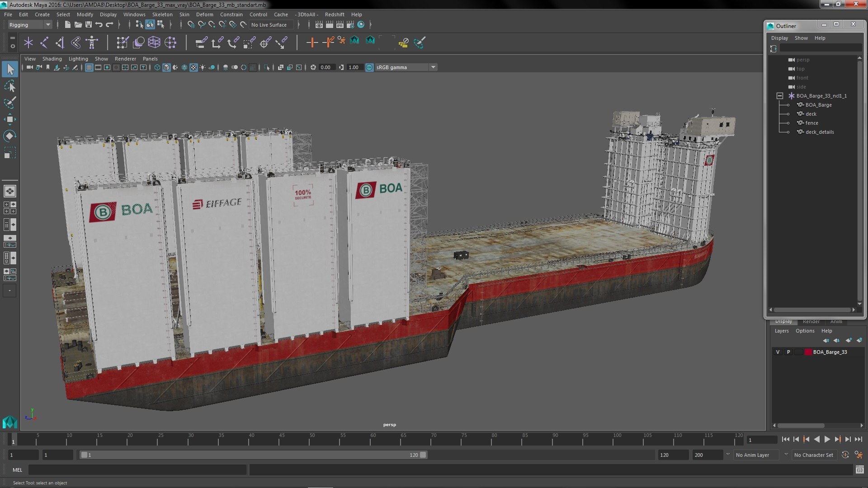Click the MEL command input field
Viewport: 868px width, 488px height.
(137, 470)
